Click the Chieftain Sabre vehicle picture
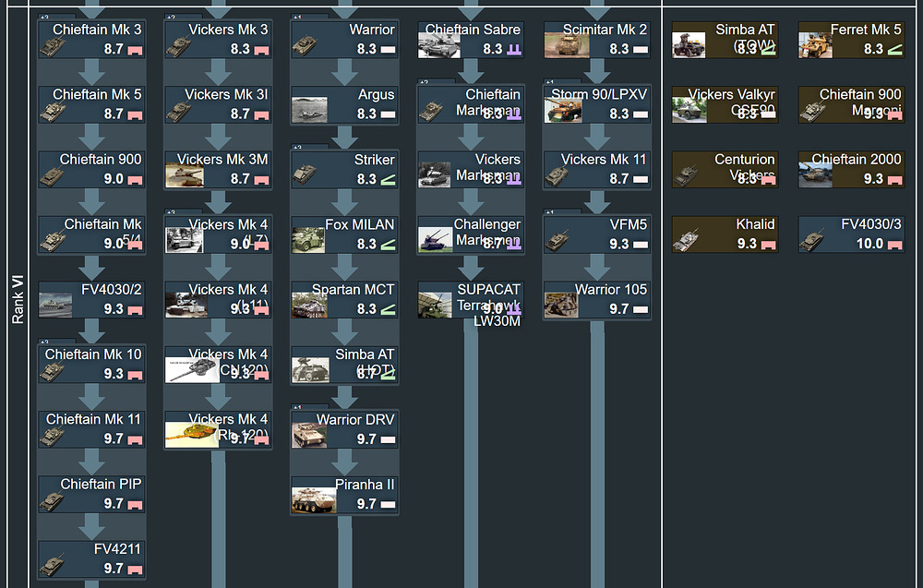The height and width of the screenshot is (588, 923). 438,44
